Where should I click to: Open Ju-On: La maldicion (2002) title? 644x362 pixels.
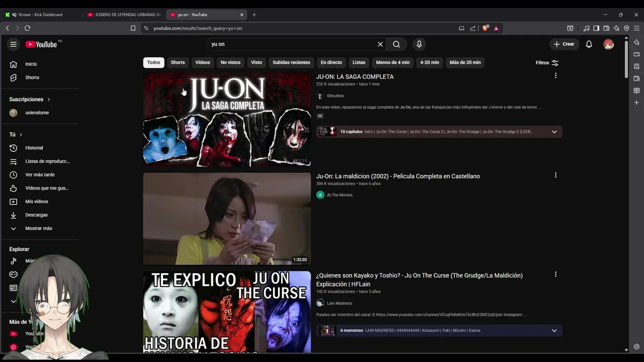tap(398, 176)
